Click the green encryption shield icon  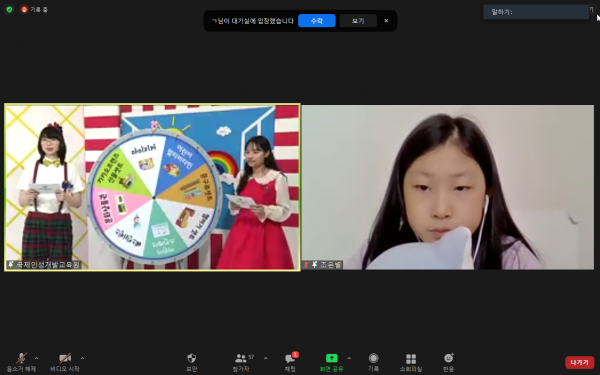pos(10,9)
